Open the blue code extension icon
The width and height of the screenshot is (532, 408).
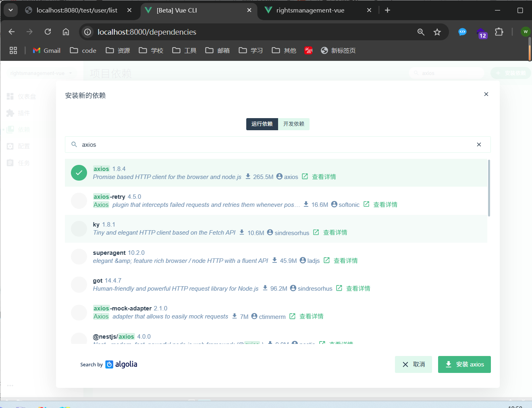[462, 32]
